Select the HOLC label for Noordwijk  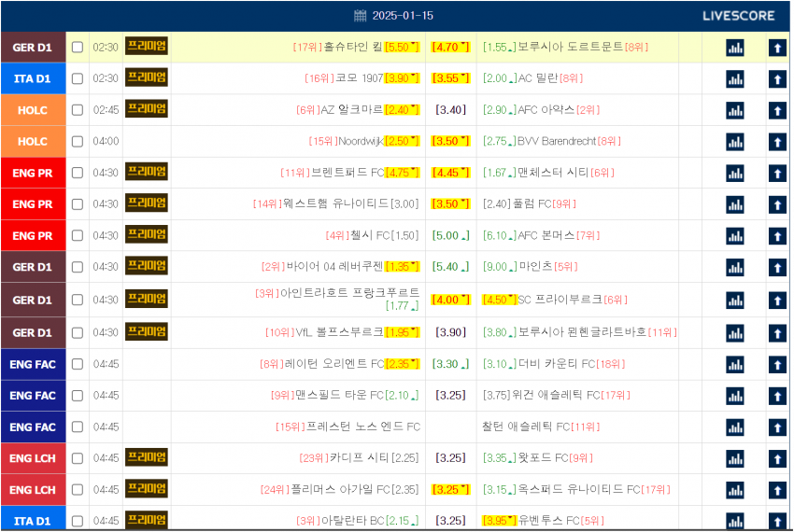[33, 141]
